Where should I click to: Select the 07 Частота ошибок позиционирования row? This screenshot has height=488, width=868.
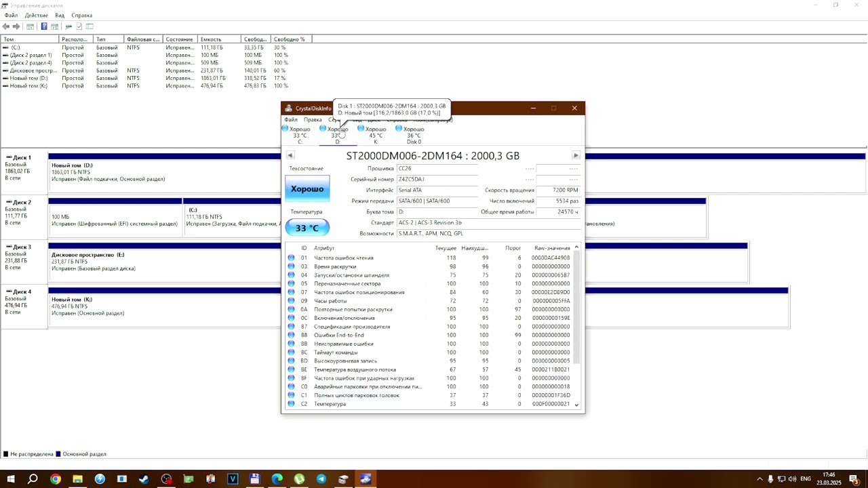point(429,292)
